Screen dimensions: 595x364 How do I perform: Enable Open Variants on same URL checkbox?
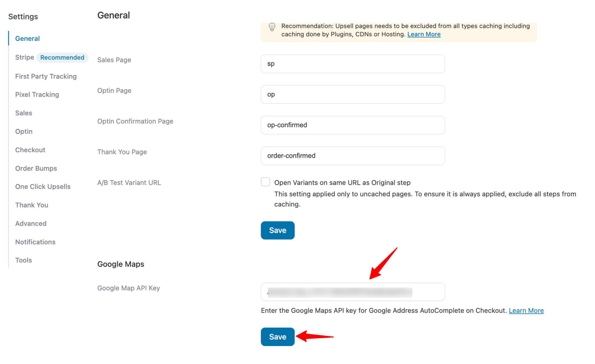pyautogui.click(x=266, y=182)
